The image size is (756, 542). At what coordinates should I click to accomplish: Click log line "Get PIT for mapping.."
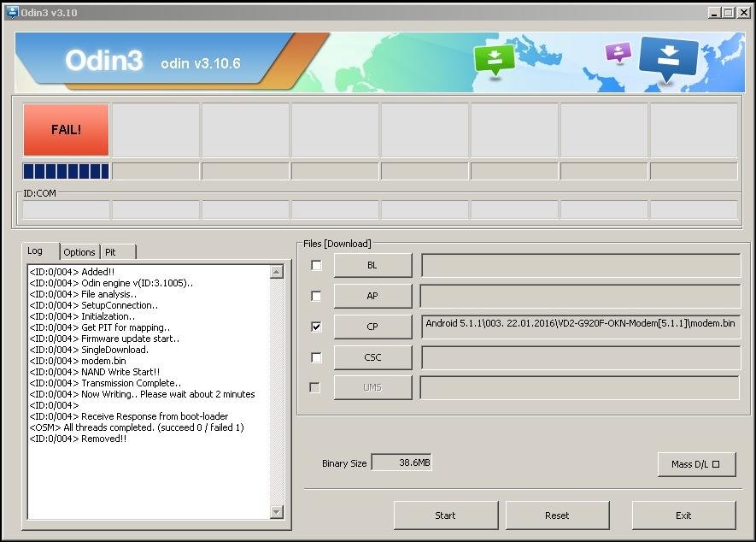click(x=100, y=327)
